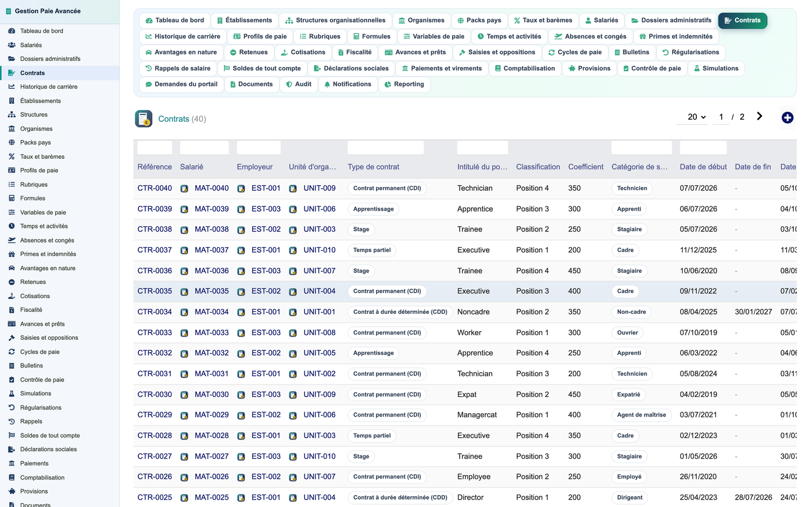Open Formules in the sidebar
This screenshot has height=507, width=812.
(x=60, y=198)
